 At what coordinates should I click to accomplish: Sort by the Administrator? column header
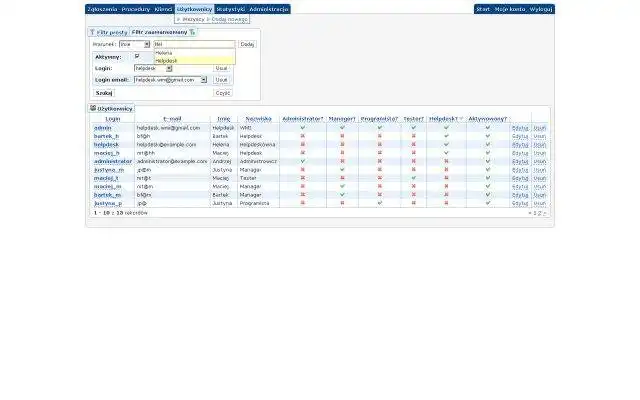coord(303,119)
